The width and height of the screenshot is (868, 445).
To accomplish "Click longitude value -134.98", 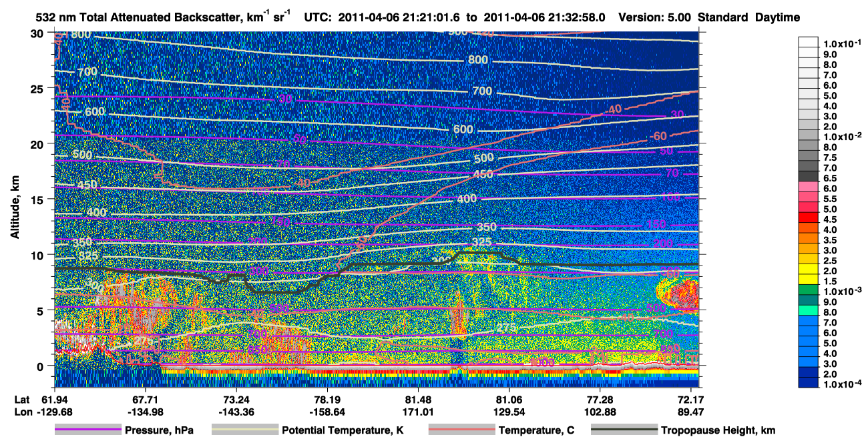I will click(x=145, y=412).
